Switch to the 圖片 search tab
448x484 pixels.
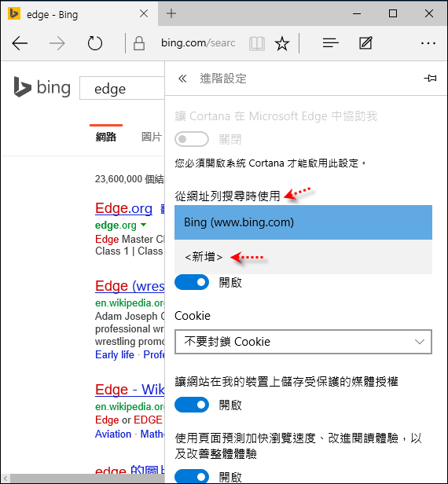point(152,137)
